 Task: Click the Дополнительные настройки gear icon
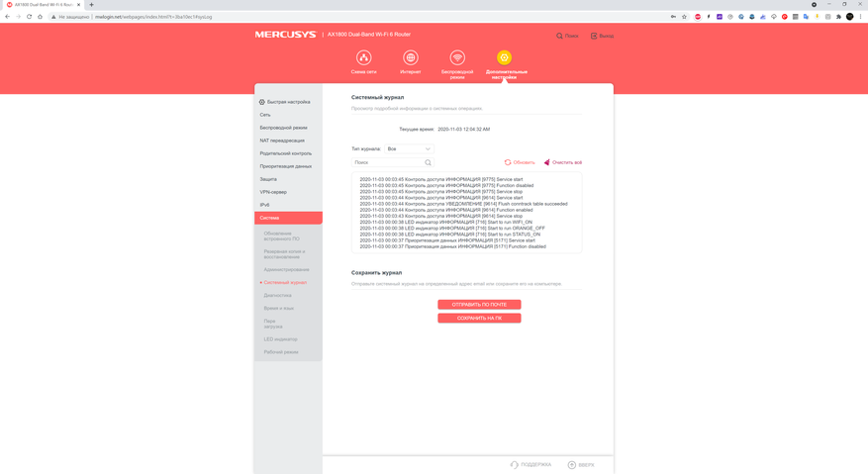click(504, 58)
